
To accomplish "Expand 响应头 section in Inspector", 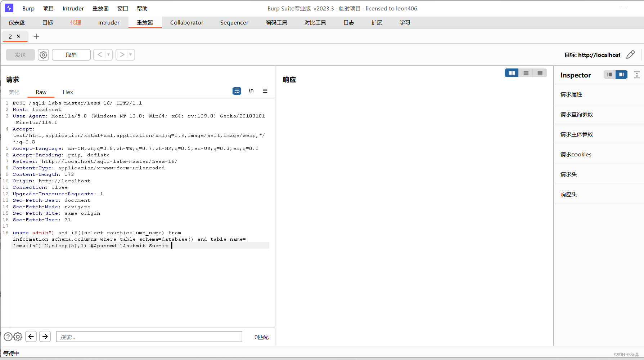I will coord(599,194).
